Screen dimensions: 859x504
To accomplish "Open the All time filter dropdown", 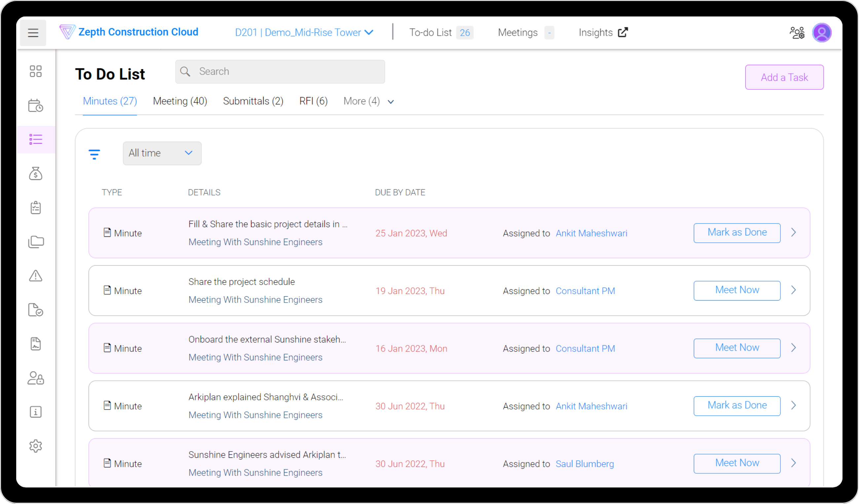I will point(162,153).
